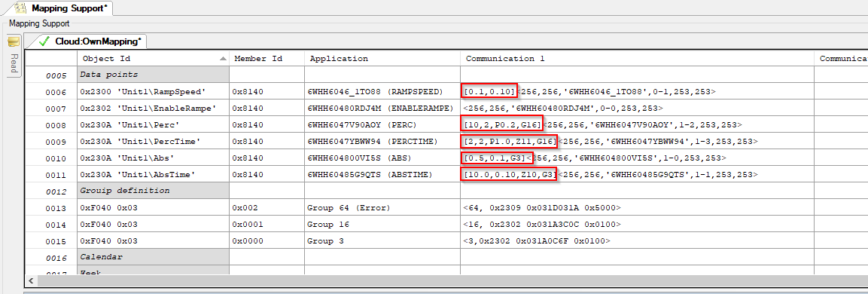868x294 pixels.
Task: Click the <64, 0x2309 0x031D031A 0x5000> cell
Action: tap(637, 208)
